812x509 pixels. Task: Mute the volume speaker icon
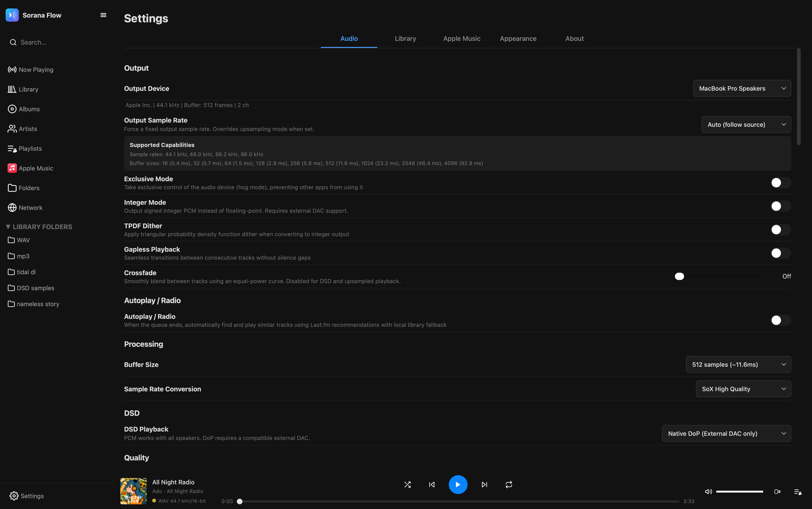click(708, 491)
